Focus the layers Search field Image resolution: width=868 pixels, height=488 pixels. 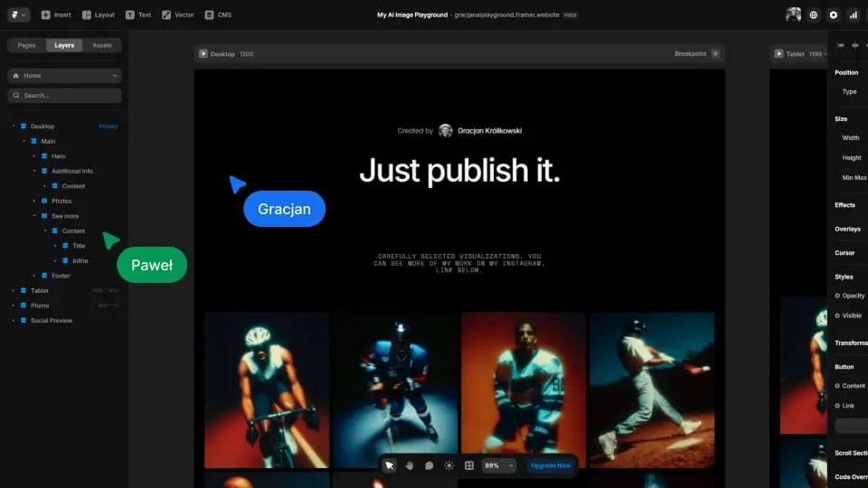coord(64,95)
